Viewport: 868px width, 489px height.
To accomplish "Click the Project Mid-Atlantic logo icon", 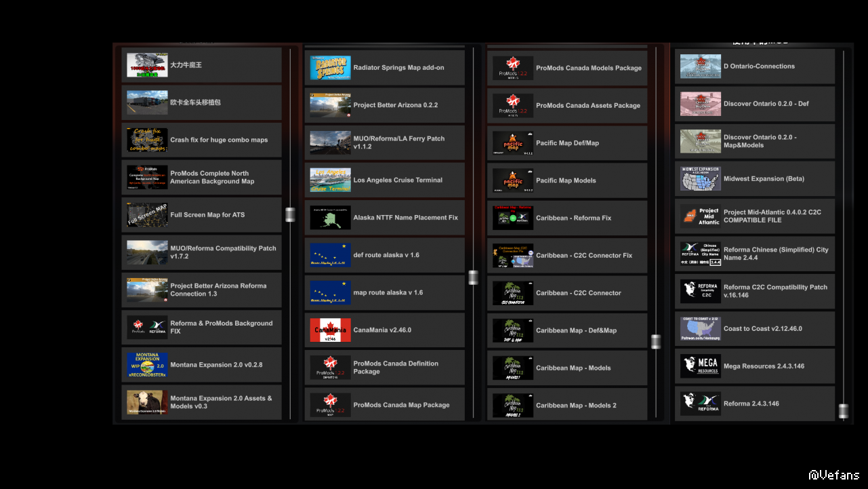I will coord(701,216).
